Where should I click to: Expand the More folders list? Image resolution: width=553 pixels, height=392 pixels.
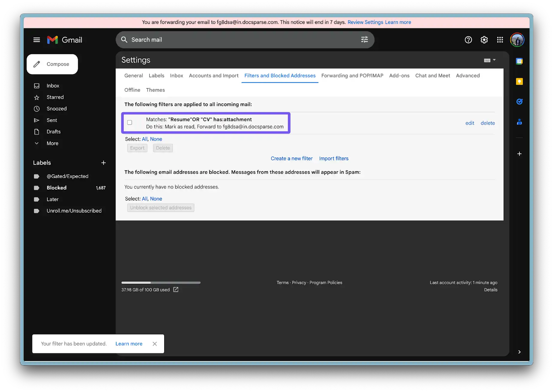[52, 143]
